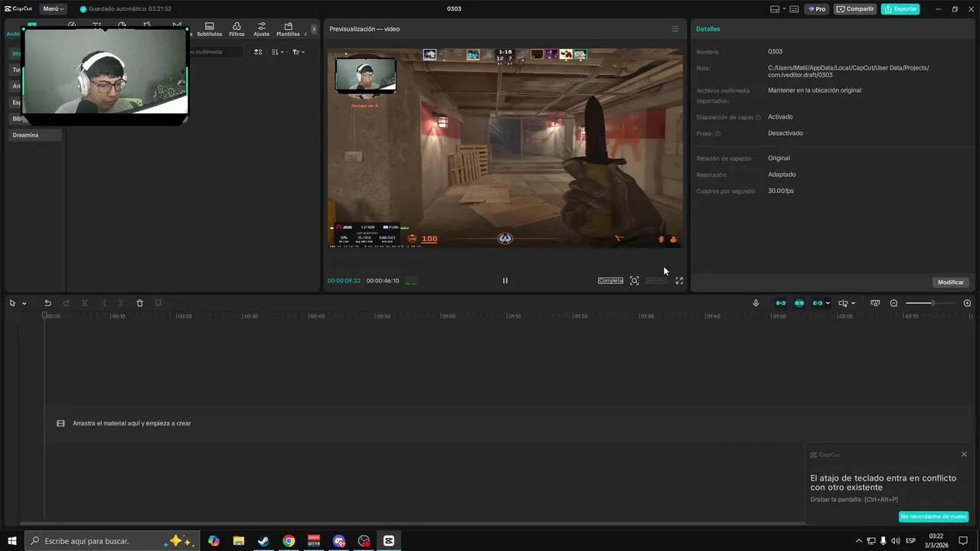Open layout selector icon in title bar
The width and height of the screenshot is (980, 551).
coord(775,9)
